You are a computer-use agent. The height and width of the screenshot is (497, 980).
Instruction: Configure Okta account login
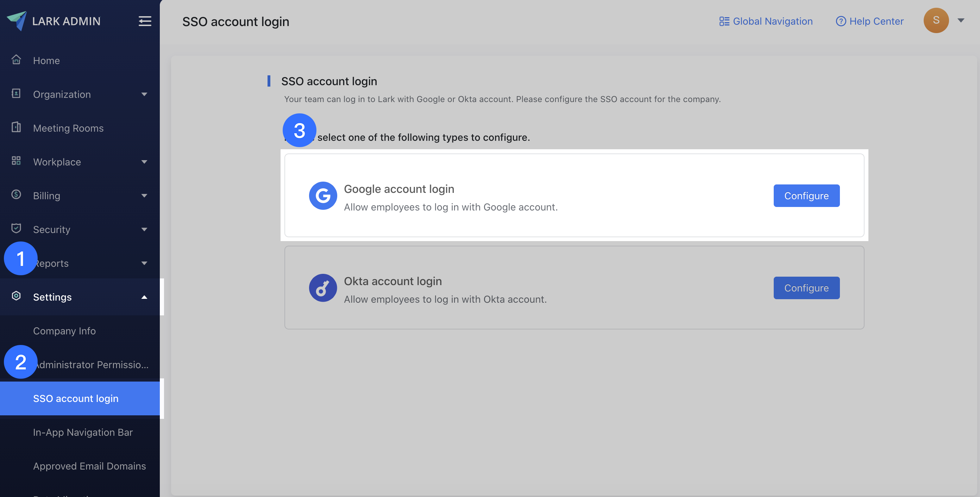point(806,288)
